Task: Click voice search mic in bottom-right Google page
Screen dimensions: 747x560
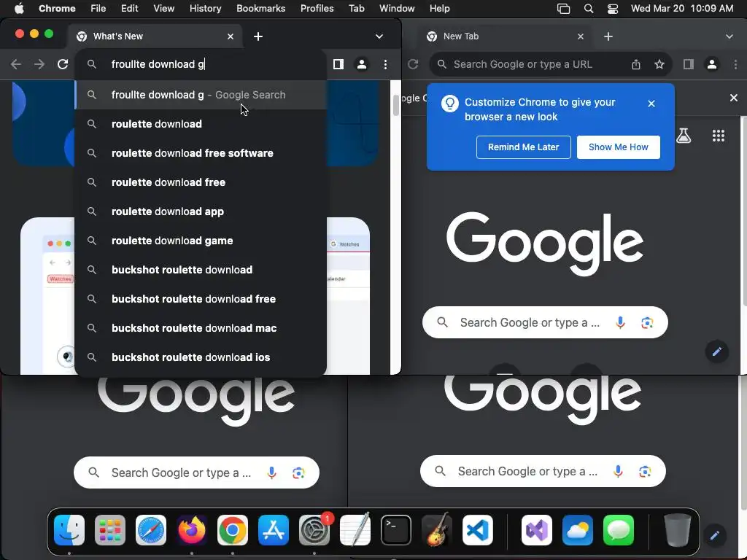Action: (x=618, y=472)
